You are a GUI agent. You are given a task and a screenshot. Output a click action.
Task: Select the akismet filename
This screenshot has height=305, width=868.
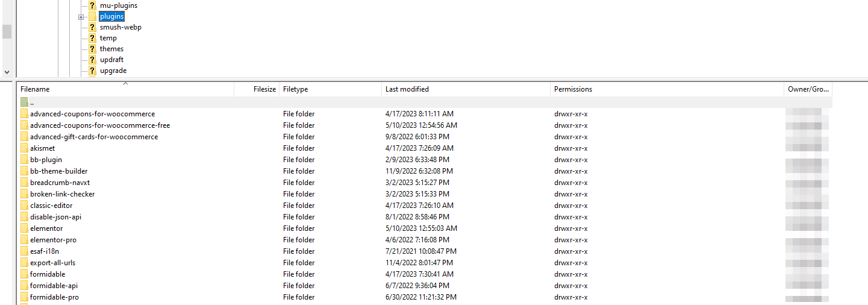pos(42,148)
